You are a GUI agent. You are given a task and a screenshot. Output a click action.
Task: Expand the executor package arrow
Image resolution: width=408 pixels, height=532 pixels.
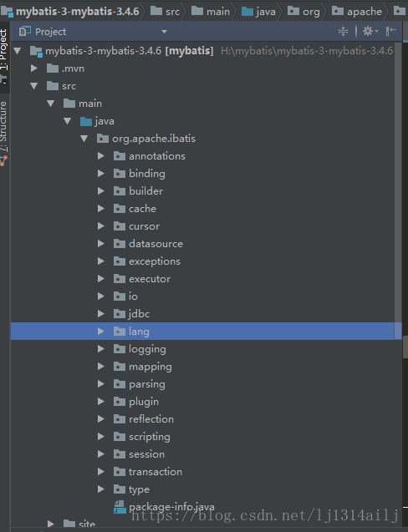101,279
